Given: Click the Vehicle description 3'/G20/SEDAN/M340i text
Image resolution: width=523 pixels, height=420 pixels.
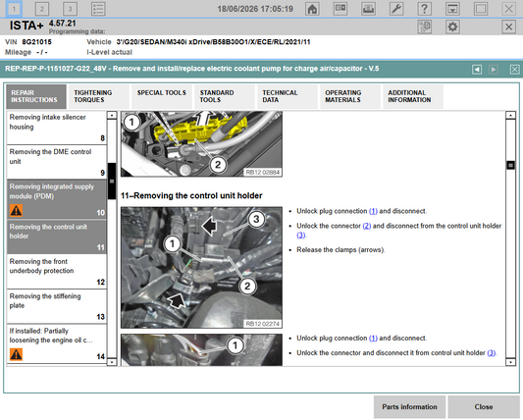Looking at the screenshot, I should tap(214, 42).
